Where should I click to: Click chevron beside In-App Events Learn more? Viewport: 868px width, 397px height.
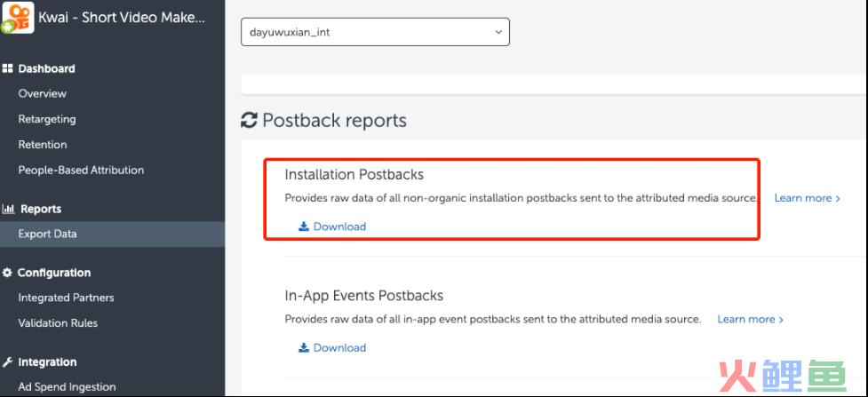[x=781, y=320]
